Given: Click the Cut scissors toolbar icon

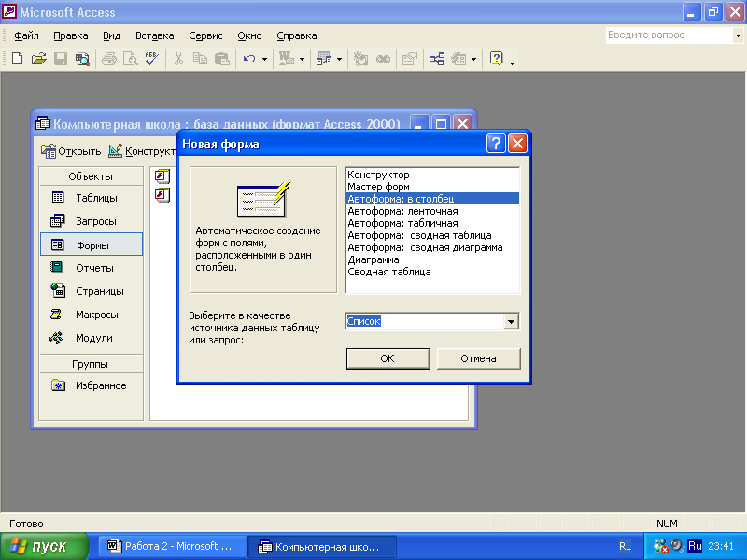Looking at the screenshot, I should coord(178,59).
